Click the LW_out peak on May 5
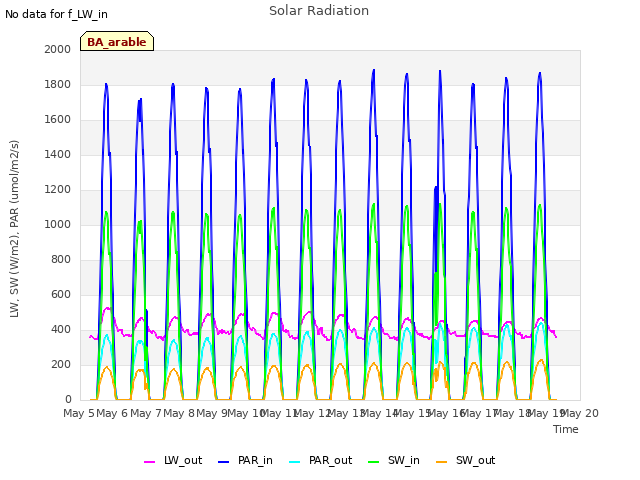The image size is (640, 480). tap(107, 308)
